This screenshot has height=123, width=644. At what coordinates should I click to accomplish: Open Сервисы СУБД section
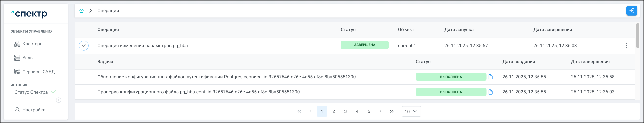[x=39, y=72]
